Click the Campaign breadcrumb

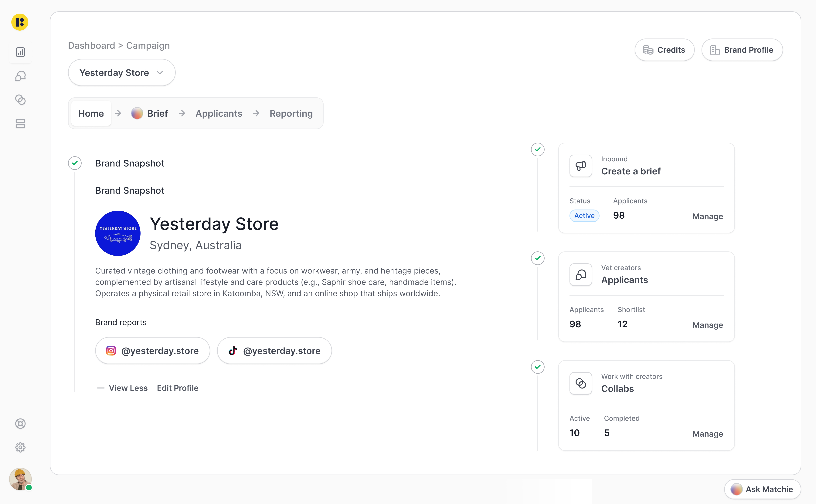click(x=148, y=45)
